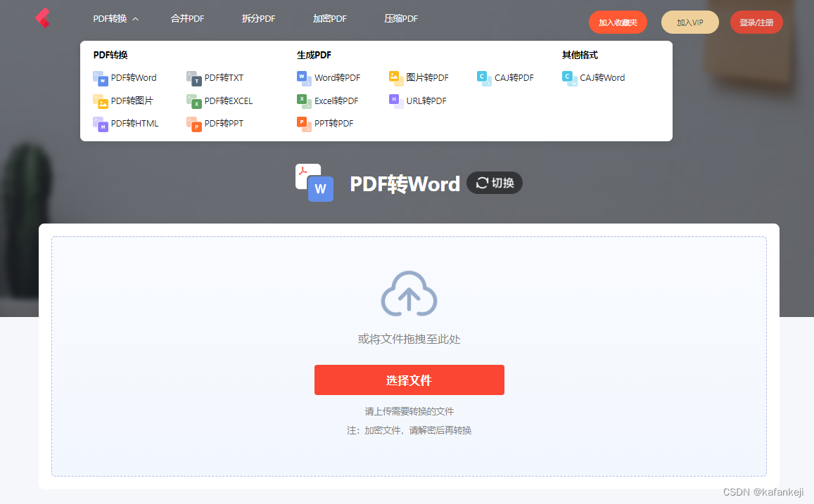Select CAJ转PDF menu link
Viewport: 814px width, 504px height.
pyautogui.click(x=514, y=78)
